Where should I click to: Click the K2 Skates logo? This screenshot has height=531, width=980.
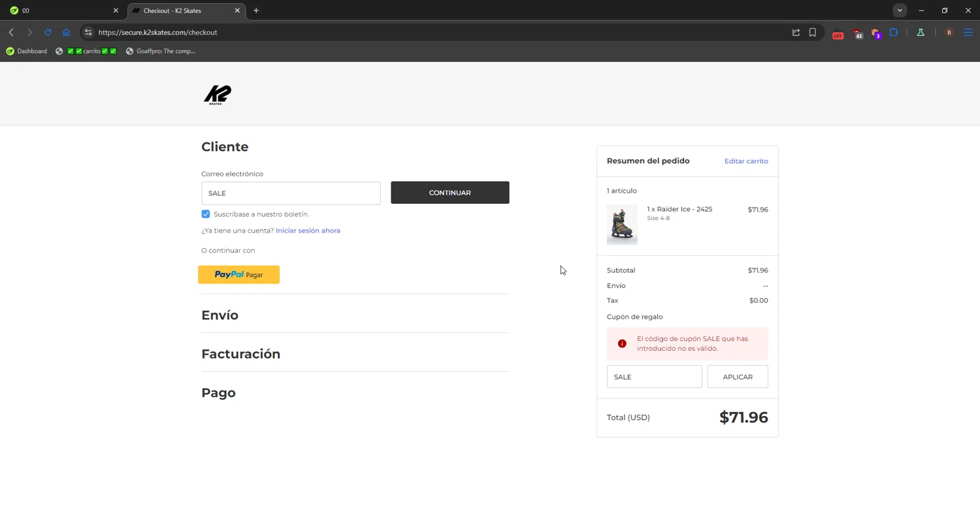(218, 95)
